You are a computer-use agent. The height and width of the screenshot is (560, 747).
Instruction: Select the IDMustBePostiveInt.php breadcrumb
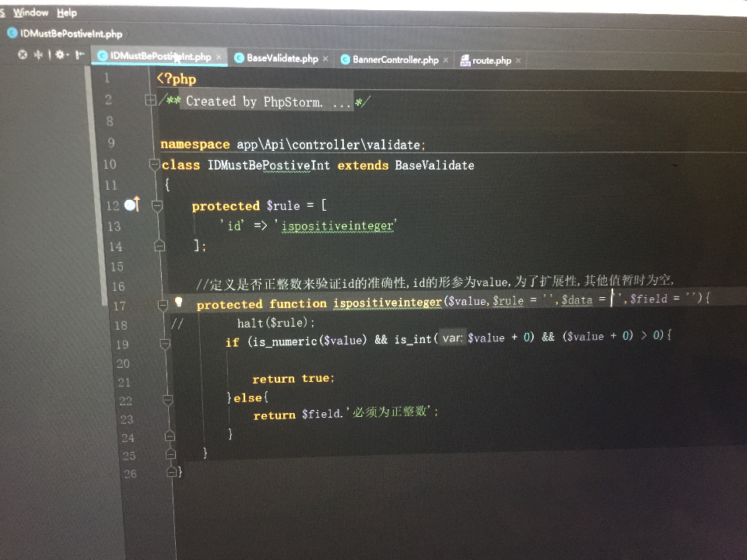[65, 33]
